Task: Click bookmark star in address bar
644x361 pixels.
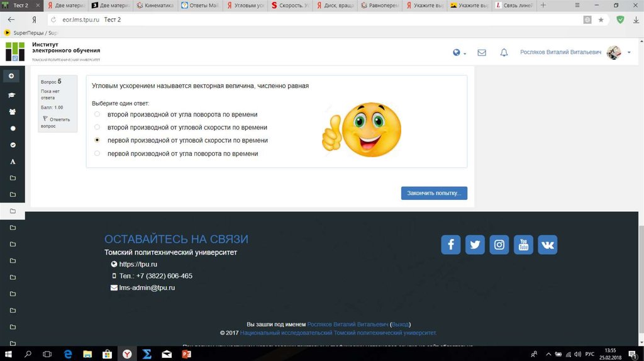Action: click(601, 19)
